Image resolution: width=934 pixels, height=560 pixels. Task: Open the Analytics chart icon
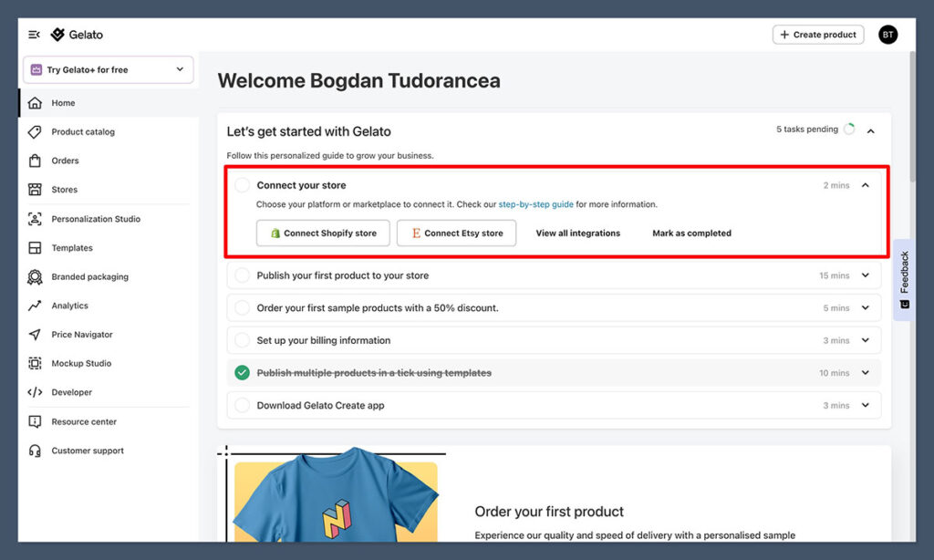[x=35, y=306]
